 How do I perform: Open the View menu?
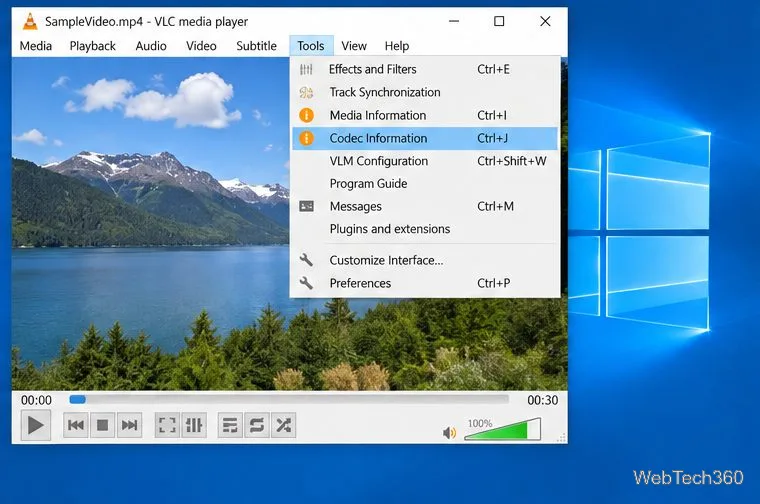[x=354, y=46]
